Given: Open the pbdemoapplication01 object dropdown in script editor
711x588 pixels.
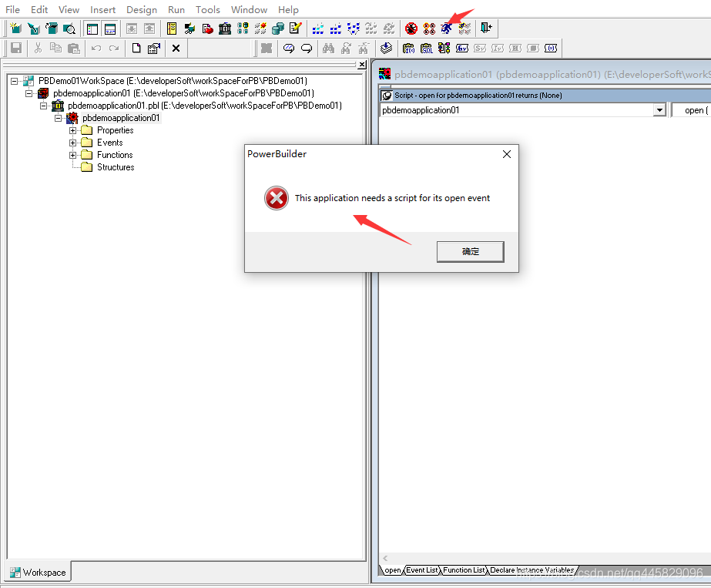Looking at the screenshot, I should tap(659, 110).
